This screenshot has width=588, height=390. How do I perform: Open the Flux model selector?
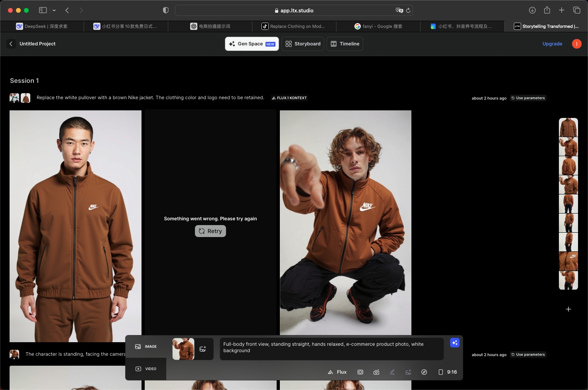337,372
